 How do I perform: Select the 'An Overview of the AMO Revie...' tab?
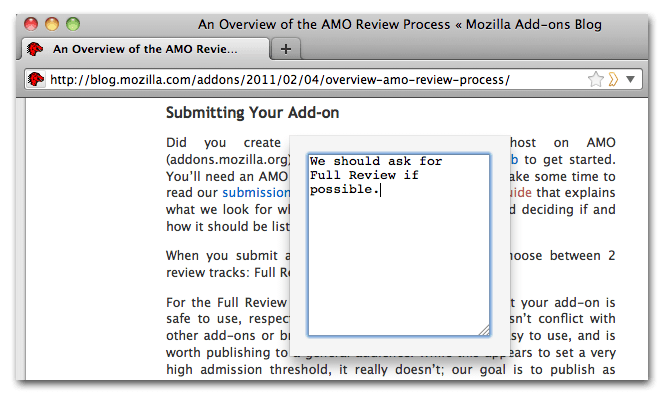tap(145, 49)
